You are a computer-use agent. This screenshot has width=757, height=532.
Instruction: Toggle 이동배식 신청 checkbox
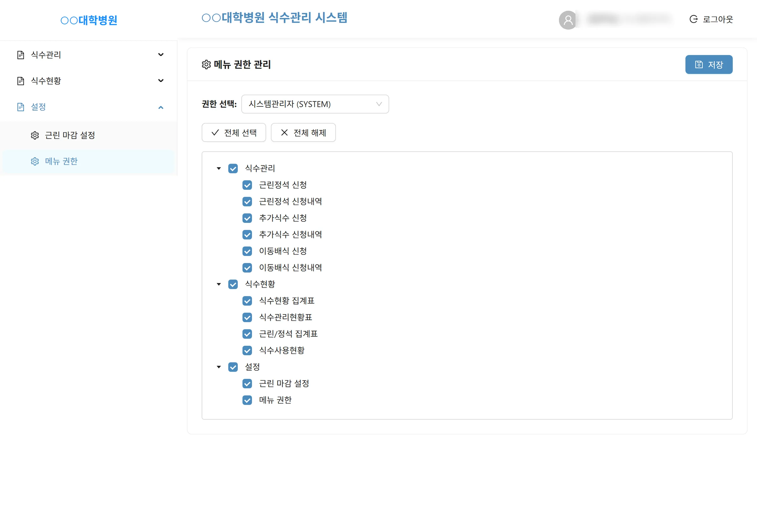[x=247, y=251]
